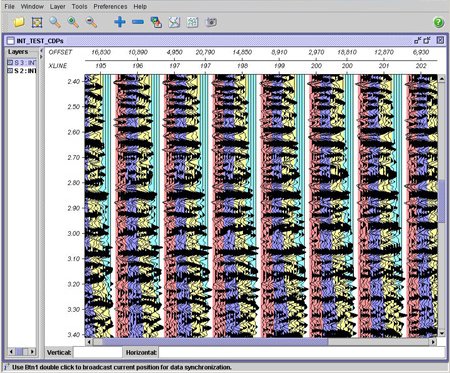Click the XLINE value 202
This screenshot has height=373, width=450.
coord(421,66)
